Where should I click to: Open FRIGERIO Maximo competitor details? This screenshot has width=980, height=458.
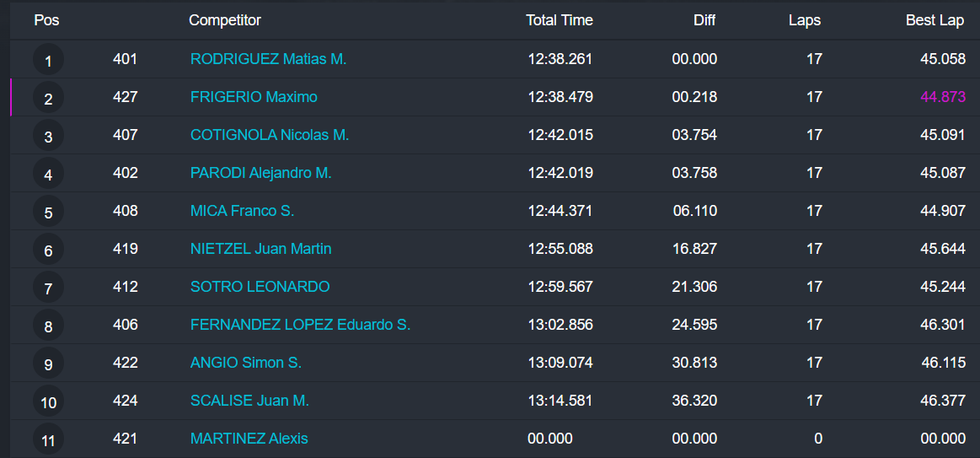click(x=254, y=97)
